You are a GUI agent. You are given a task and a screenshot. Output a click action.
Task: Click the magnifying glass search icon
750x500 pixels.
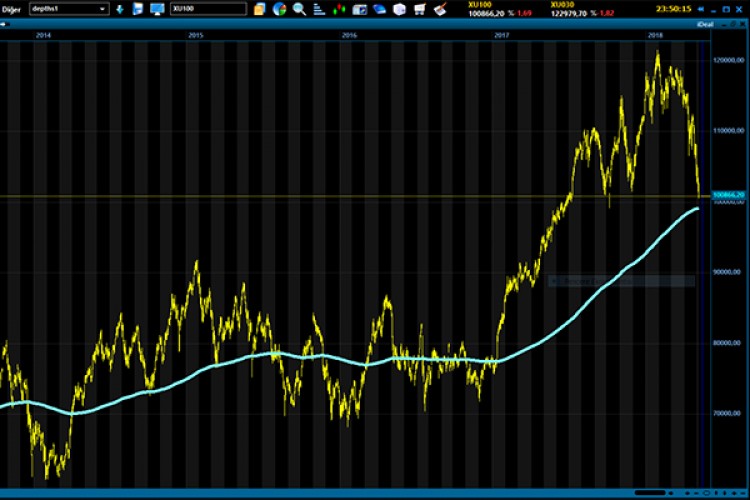coord(299,9)
